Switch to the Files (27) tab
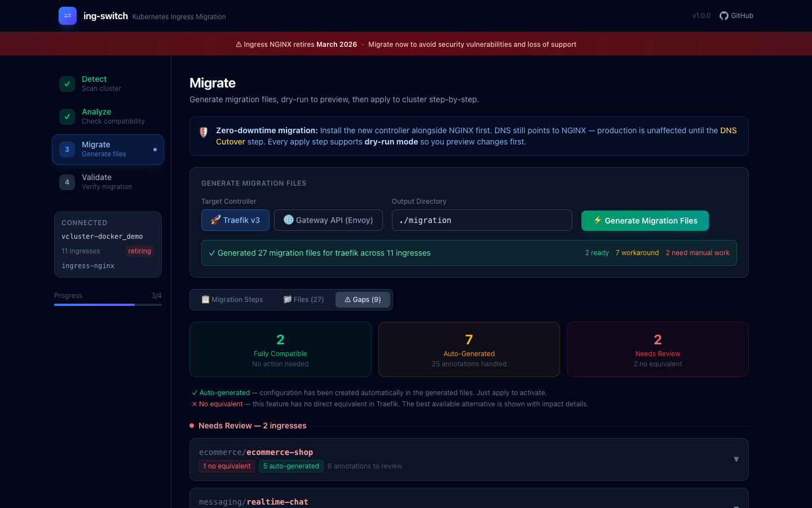This screenshot has height=508, width=812. click(x=303, y=300)
